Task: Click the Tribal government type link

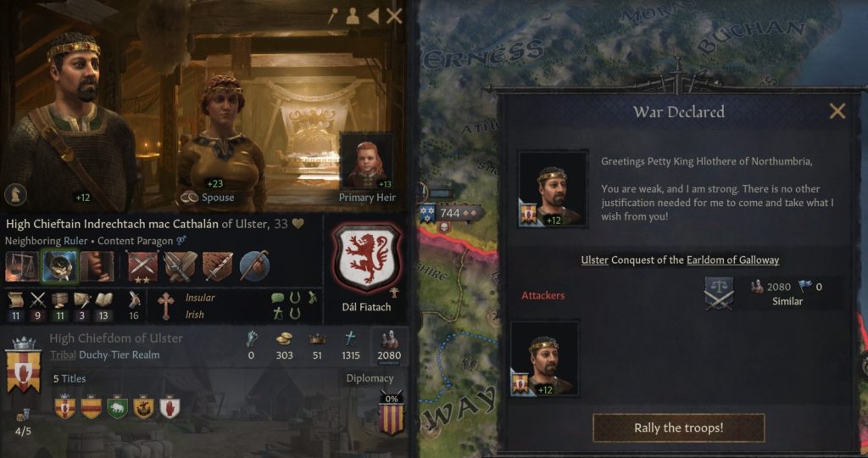Action: [x=63, y=355]
